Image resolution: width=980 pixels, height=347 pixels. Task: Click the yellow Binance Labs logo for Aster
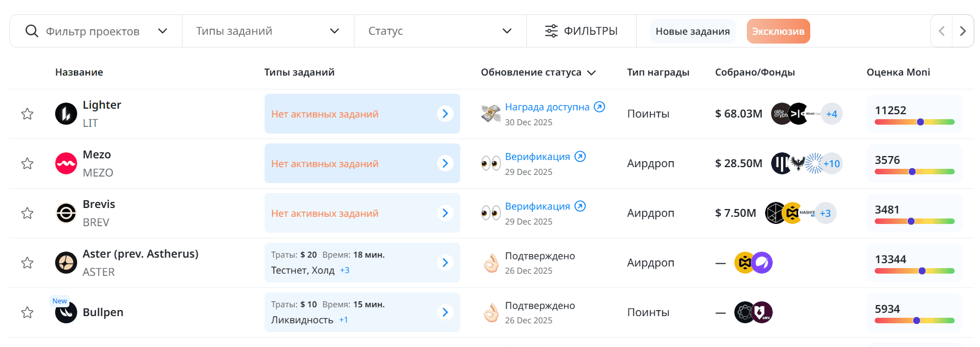point(745,263)
